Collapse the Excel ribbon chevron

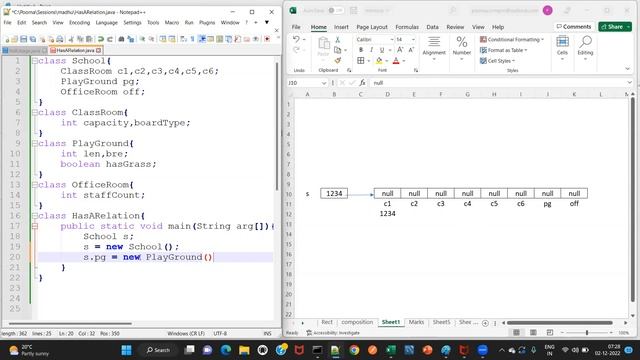627,69
